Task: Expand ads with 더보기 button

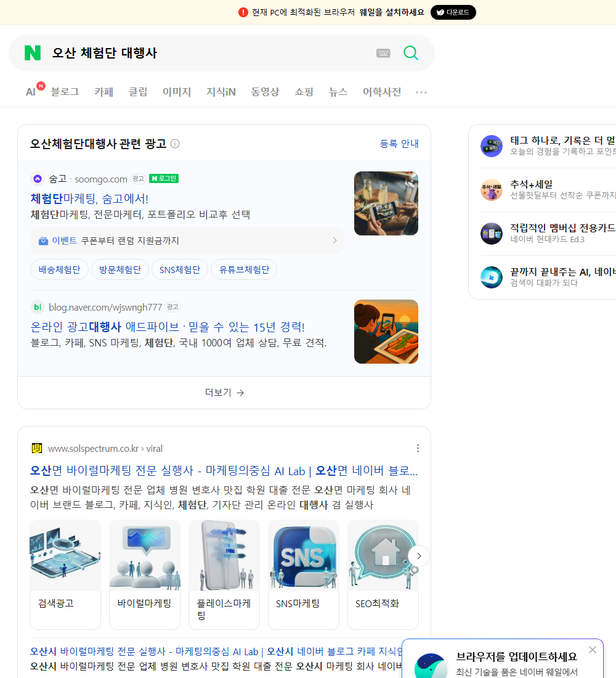Action: (x=224, y=393)
